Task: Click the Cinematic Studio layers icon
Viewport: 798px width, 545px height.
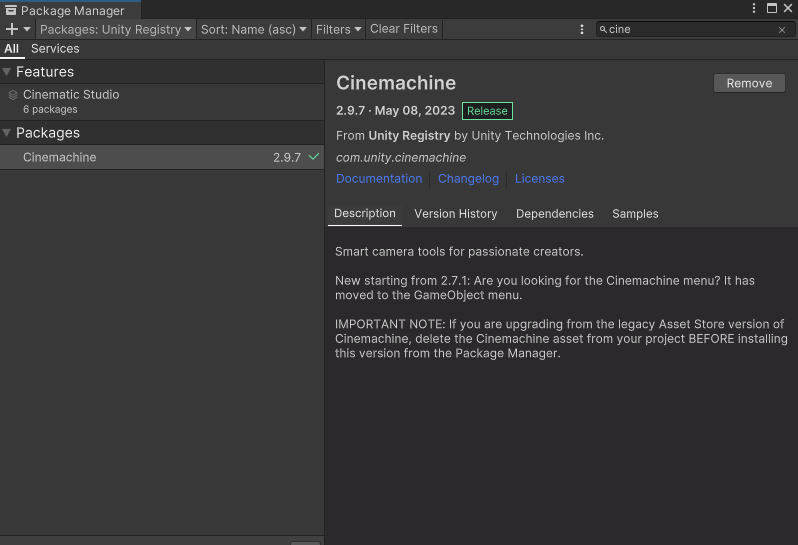Action: (13, 95)
